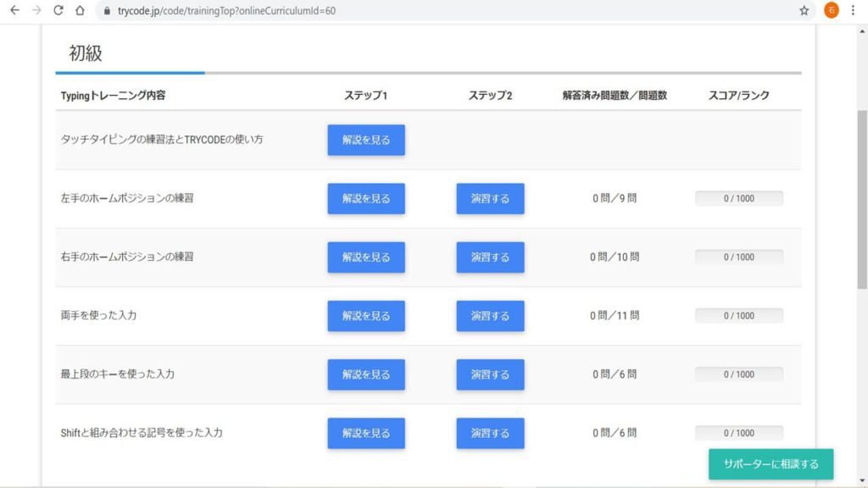Open 解説を見る for 最上段のキーを使った入力

pyautogui.click(x=366, y=374)
